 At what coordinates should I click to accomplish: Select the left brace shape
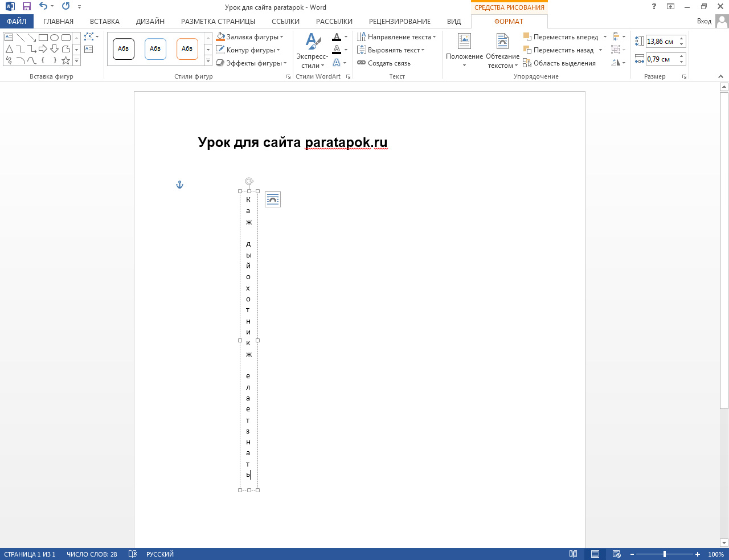pos(43,60)
